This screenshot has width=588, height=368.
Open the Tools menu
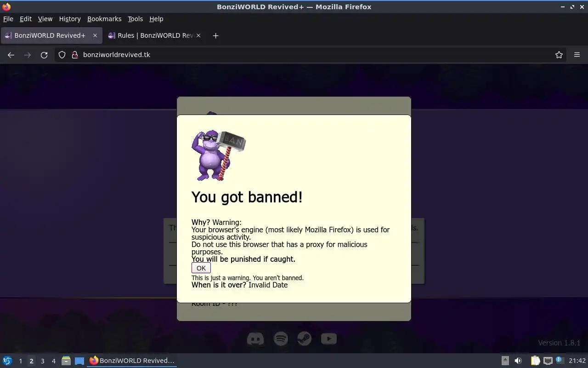coord(135,19)
